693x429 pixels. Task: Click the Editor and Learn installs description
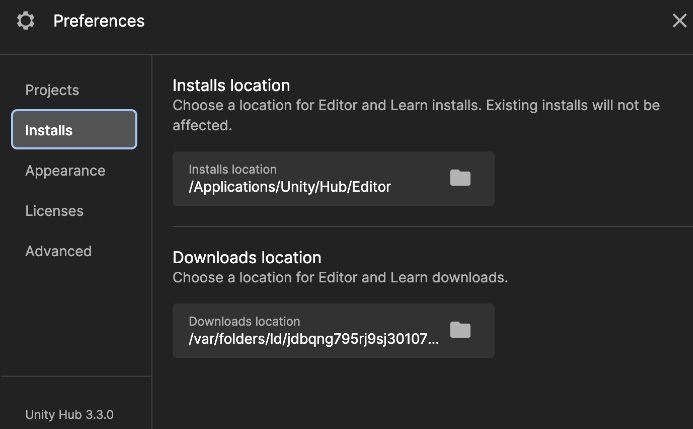click(x=416, y=115)
